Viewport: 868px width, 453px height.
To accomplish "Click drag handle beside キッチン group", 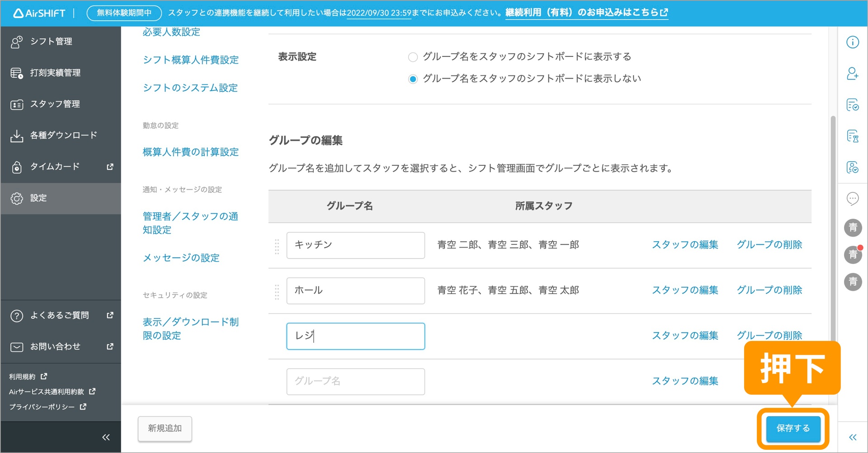I will (x=277, y=246).
